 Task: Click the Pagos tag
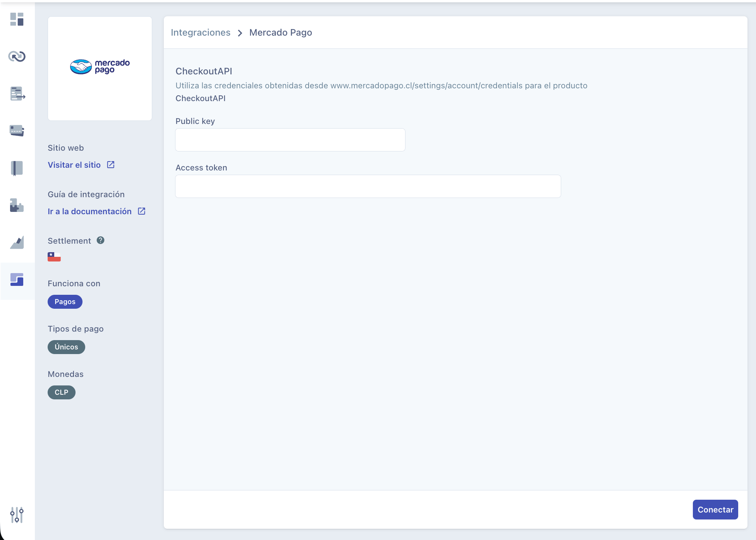[65, 302]
